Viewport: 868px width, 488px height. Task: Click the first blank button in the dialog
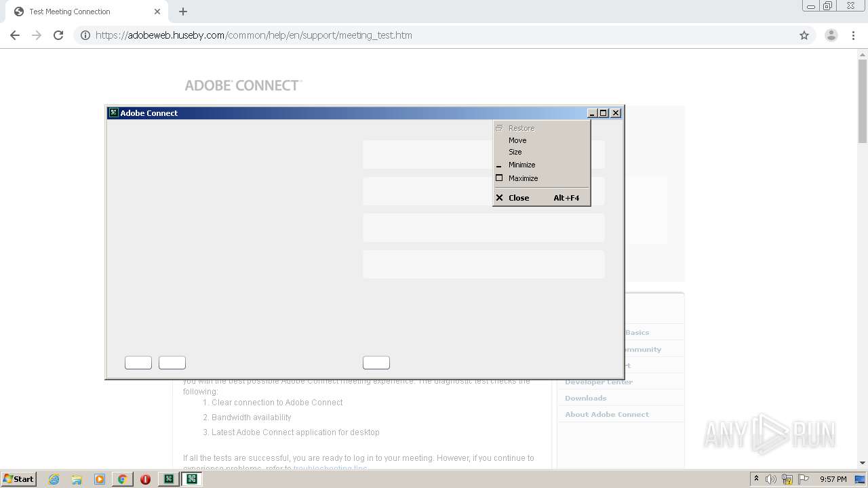[x=138, y=363]
